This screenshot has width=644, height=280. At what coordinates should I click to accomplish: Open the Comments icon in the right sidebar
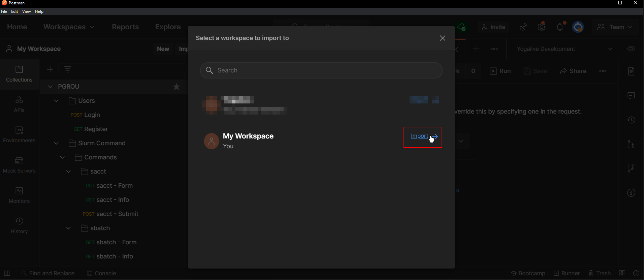[x=631, y=96]
